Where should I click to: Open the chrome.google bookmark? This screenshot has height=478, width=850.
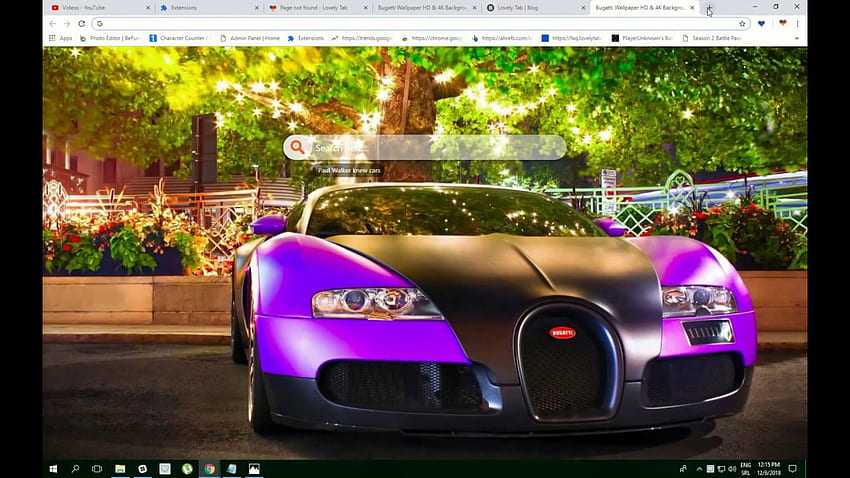432,38
